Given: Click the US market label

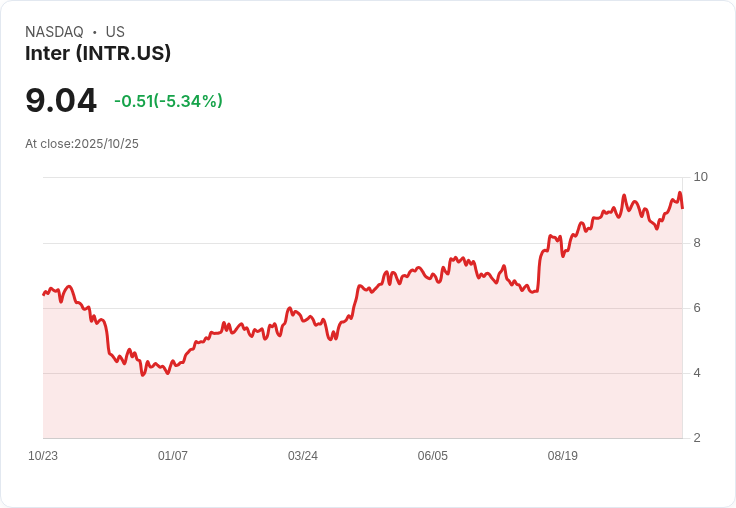Looking at the screenshot, I should 115,32.
